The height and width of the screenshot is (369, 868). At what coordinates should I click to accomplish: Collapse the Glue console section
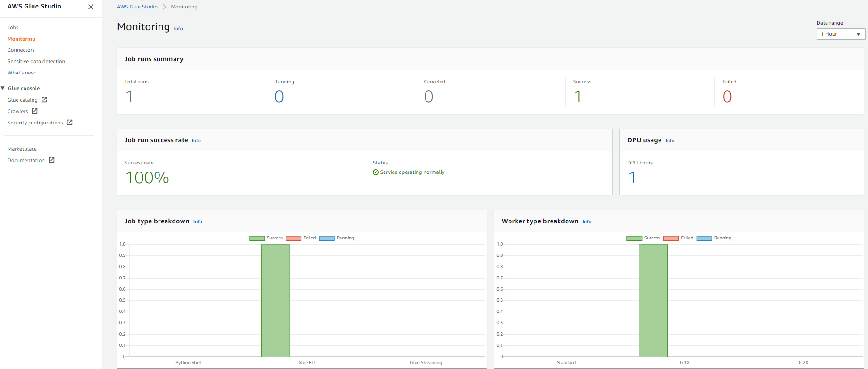pyautogui.click(x=3, y=88)
